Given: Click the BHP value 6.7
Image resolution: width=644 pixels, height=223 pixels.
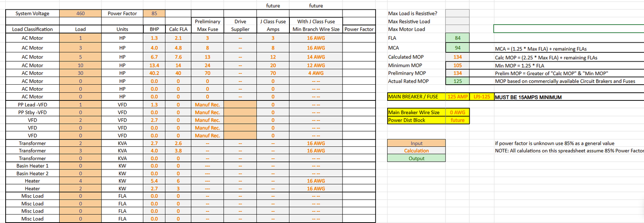Looking at the screenshot, I should (x=154, y=57).
